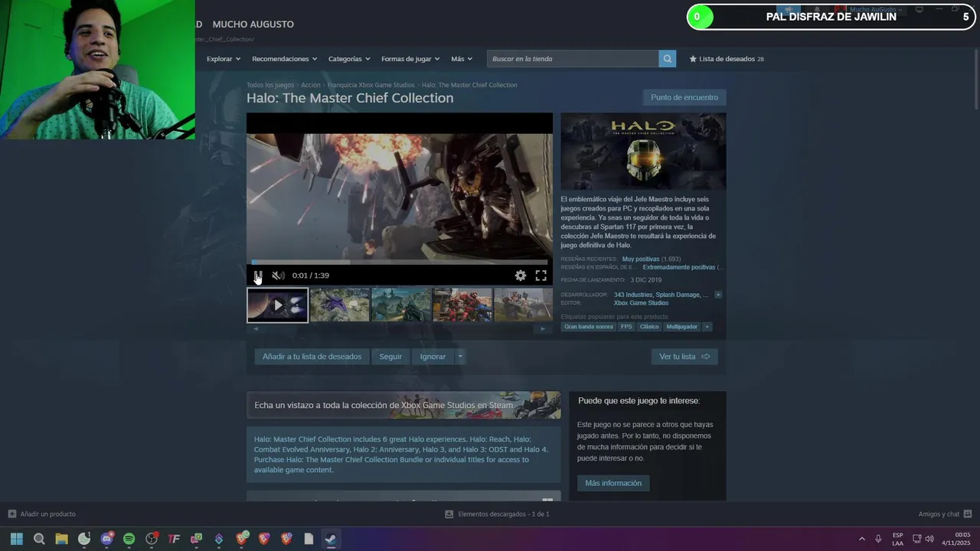980x551 pixels.
Task: Select the first-person rifle screenshot thumbnail
Action: pyautogui.click(x=401, y=305)
